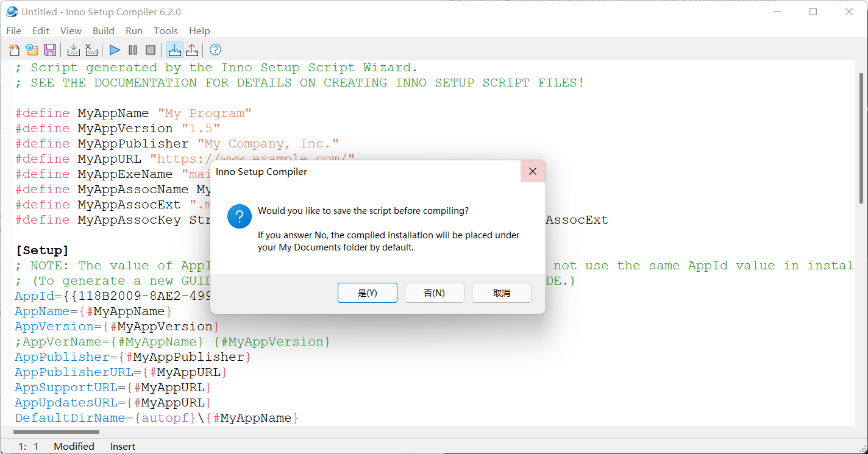Open the Tools menu
The image size is (868, 454).
pos(166,30)
